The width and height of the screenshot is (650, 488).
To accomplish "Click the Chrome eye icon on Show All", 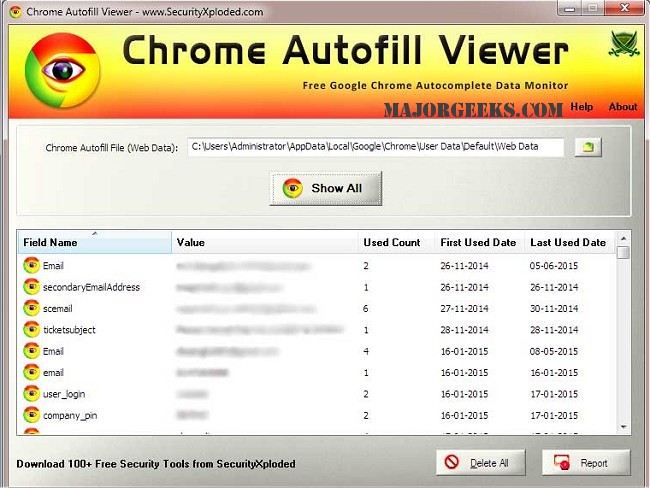I will 293,188.
